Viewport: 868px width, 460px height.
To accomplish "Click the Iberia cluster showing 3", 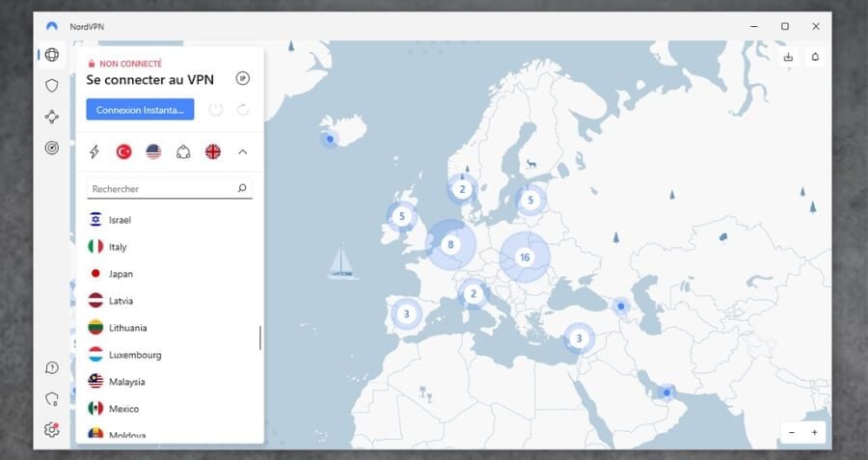I will (406, 314).
